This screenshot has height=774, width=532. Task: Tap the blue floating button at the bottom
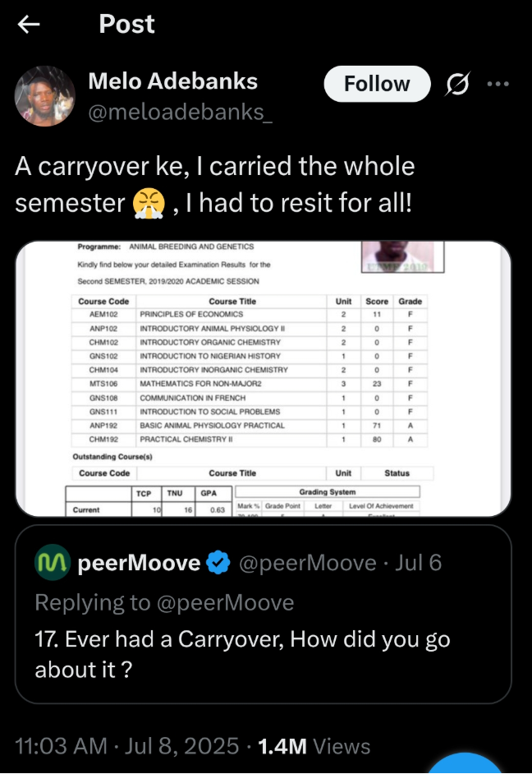pyautogui.click(x=468, y=764)
